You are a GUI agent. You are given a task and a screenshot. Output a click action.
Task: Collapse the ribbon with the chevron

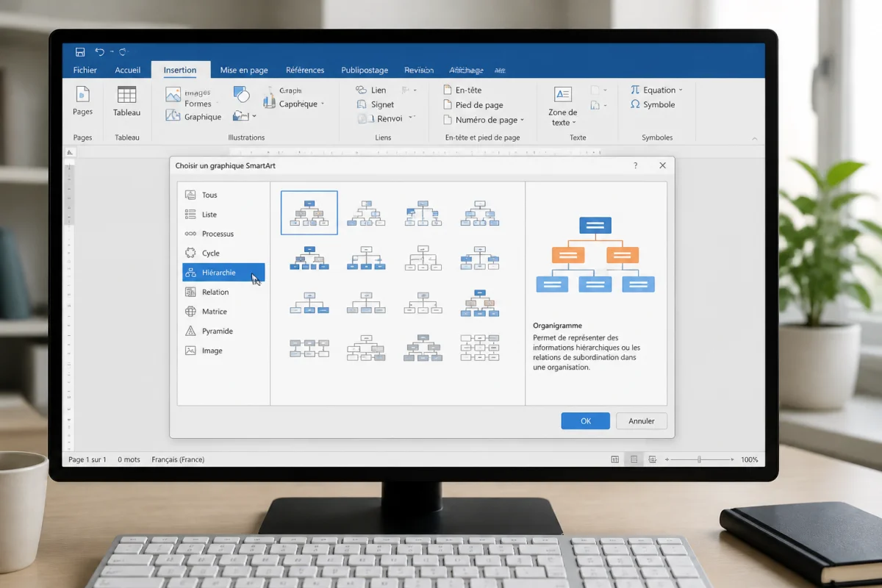coord(754,137)
